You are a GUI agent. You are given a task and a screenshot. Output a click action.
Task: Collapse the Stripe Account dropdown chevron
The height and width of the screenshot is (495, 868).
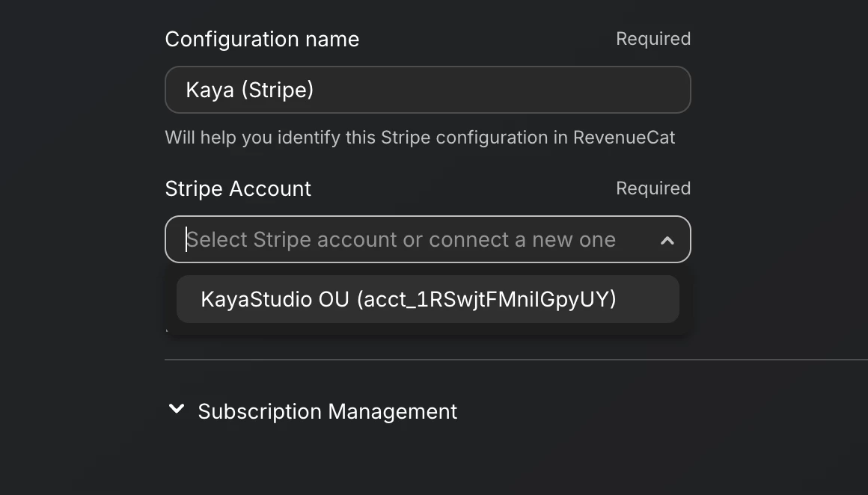click(x=667, y=240)
